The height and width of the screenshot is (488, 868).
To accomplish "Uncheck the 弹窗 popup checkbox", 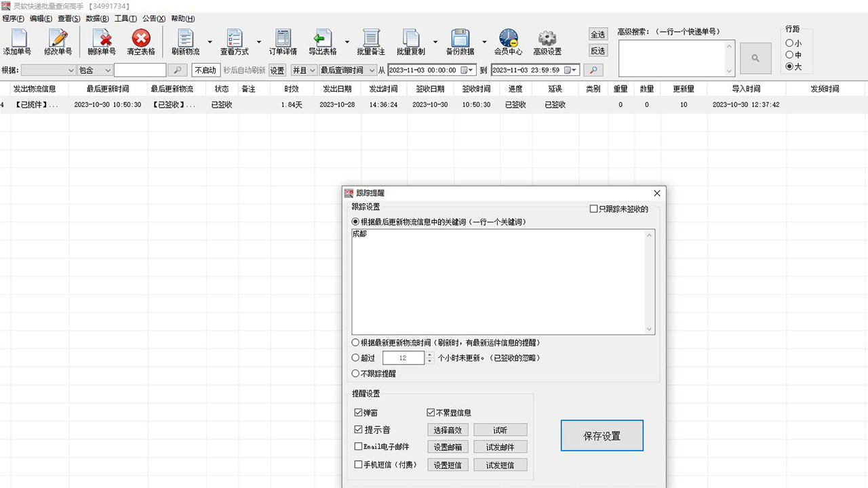I will click(x=357, y=412).
